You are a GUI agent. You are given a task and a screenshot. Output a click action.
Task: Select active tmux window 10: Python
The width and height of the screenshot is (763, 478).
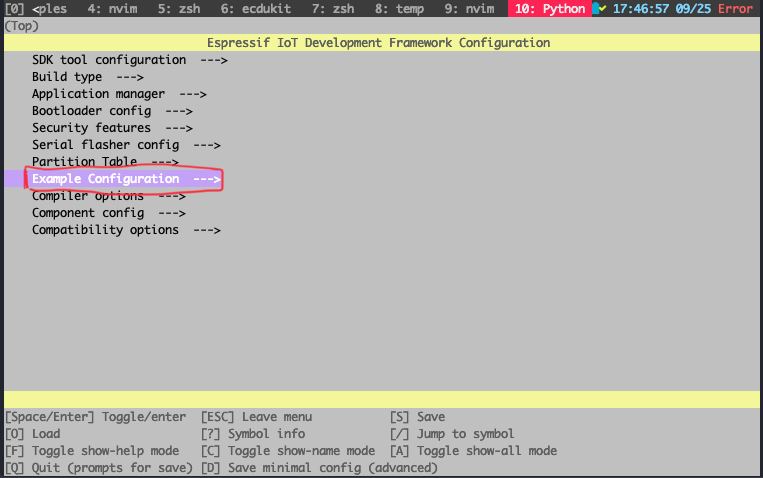(x=550, y=9)
